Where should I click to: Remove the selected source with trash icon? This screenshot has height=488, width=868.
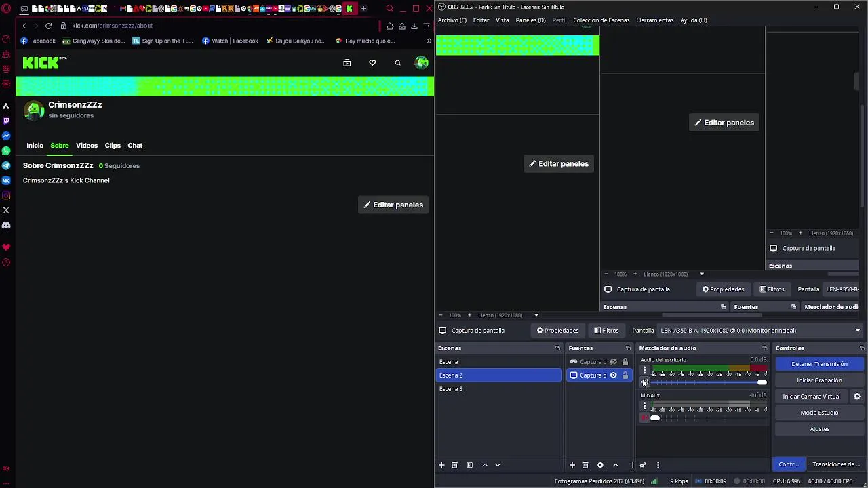point(585,465)
